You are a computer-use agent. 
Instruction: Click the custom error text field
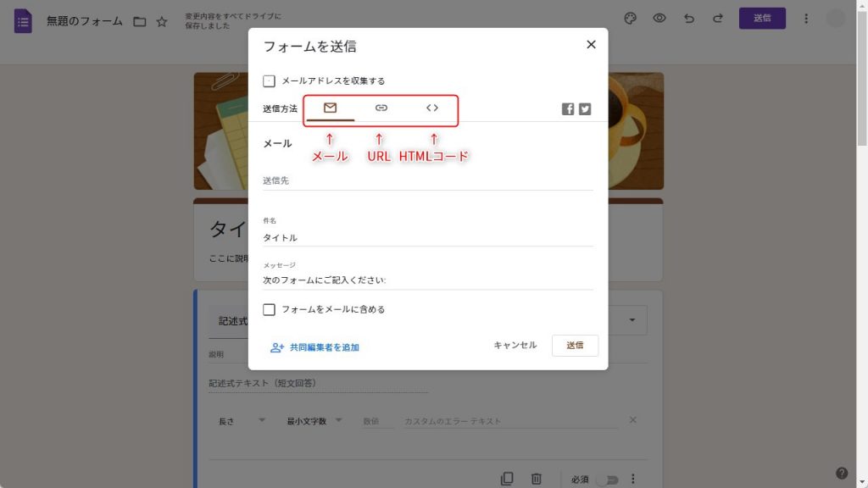[509, 422]
